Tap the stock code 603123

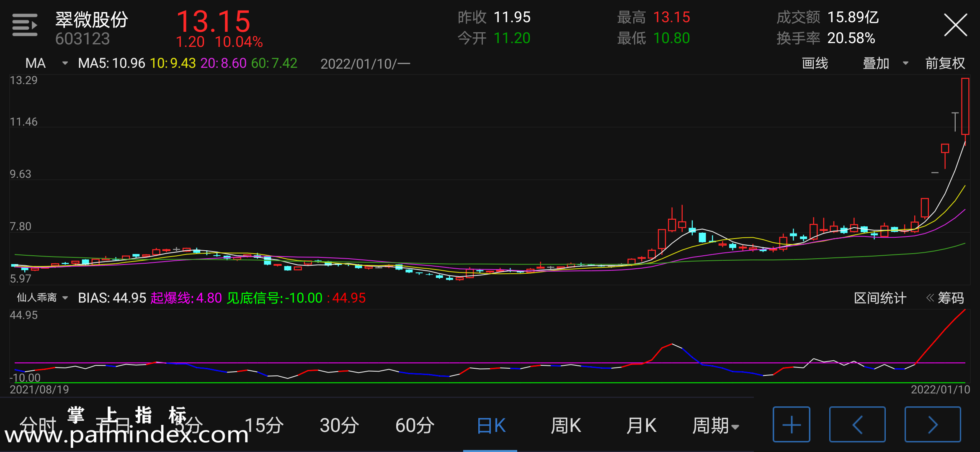point(83,39)
